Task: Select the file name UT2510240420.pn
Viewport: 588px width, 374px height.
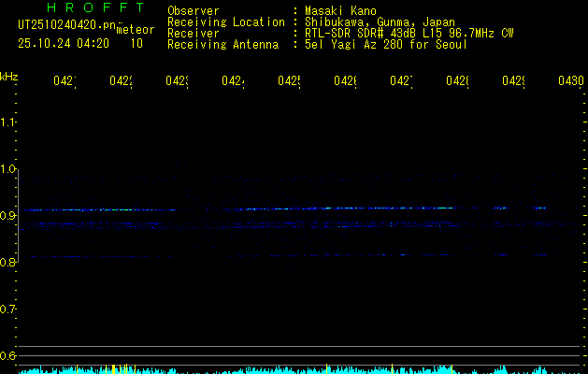Action: click(66, 25)
